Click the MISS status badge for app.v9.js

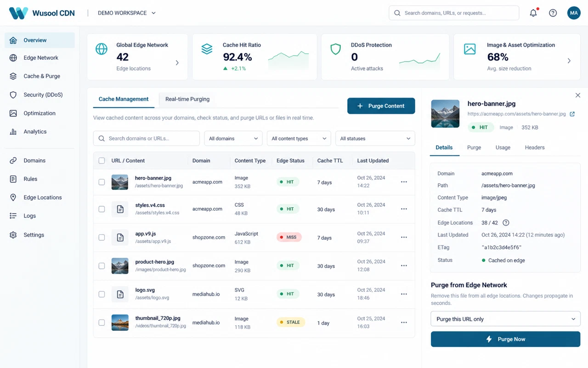point(289,238)
